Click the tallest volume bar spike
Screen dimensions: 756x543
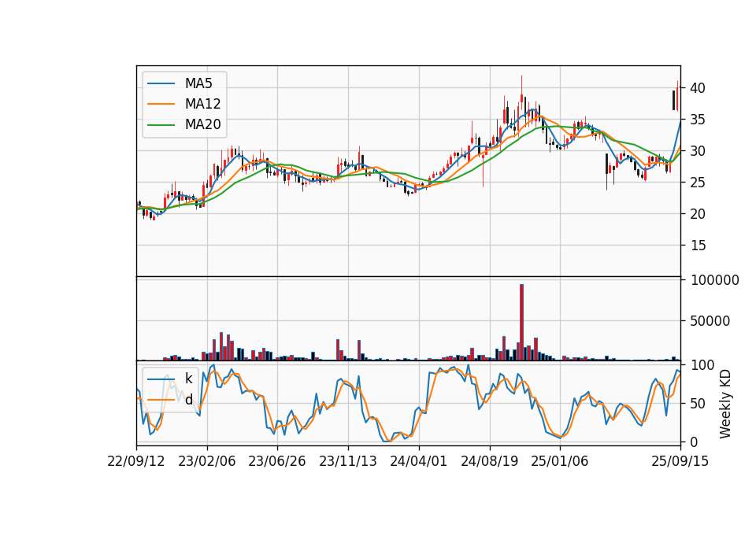pyautogui.click(x=521, y=323)
